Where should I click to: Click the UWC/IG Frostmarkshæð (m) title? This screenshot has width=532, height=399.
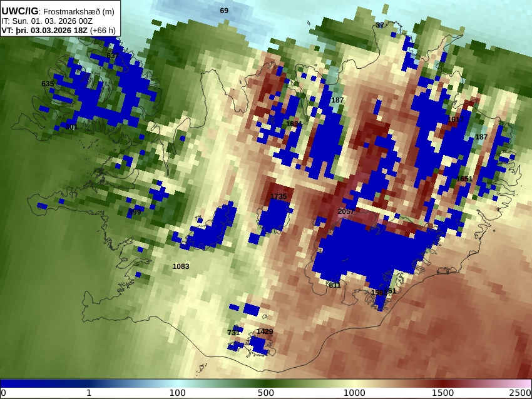[58, 11]
